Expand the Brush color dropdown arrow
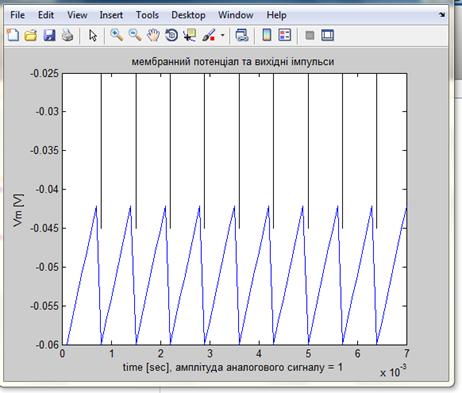This screenshot has height=393, width=462. tap(222, 35)
